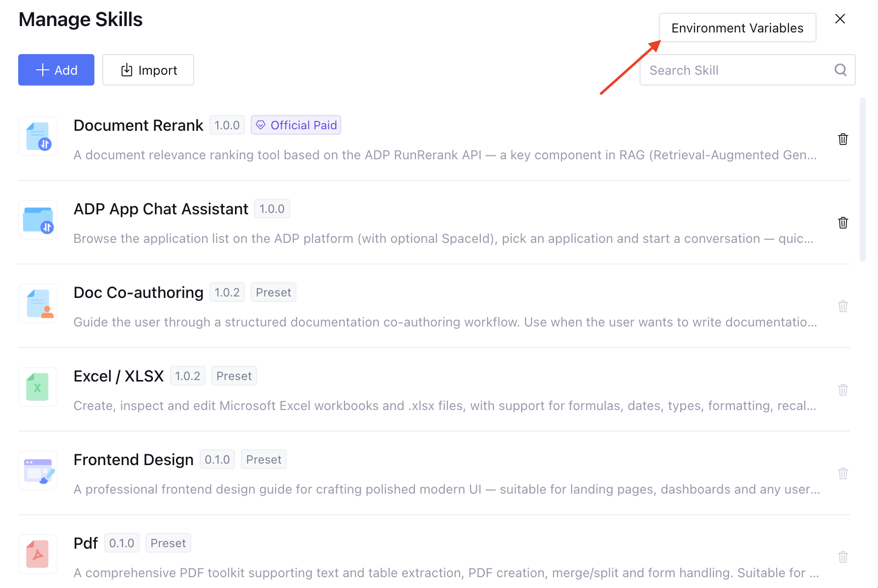878x588 pixels.
Task: Open the Doc Co-authoring skill title
Action: [138, 293]
